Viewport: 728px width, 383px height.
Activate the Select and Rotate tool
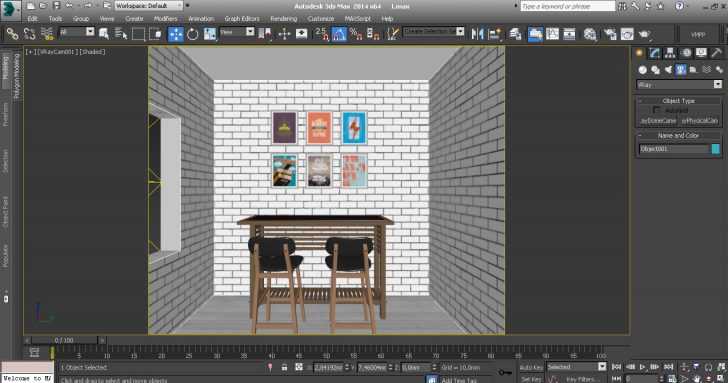point(192,33)
